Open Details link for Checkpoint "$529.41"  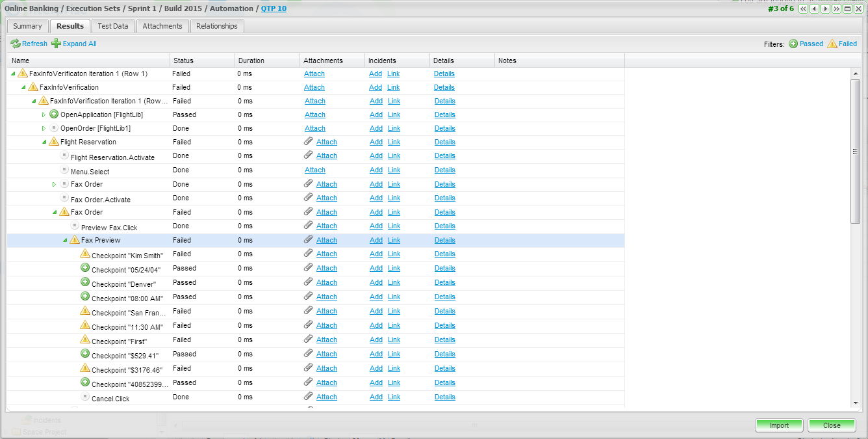tap(444, 354)
